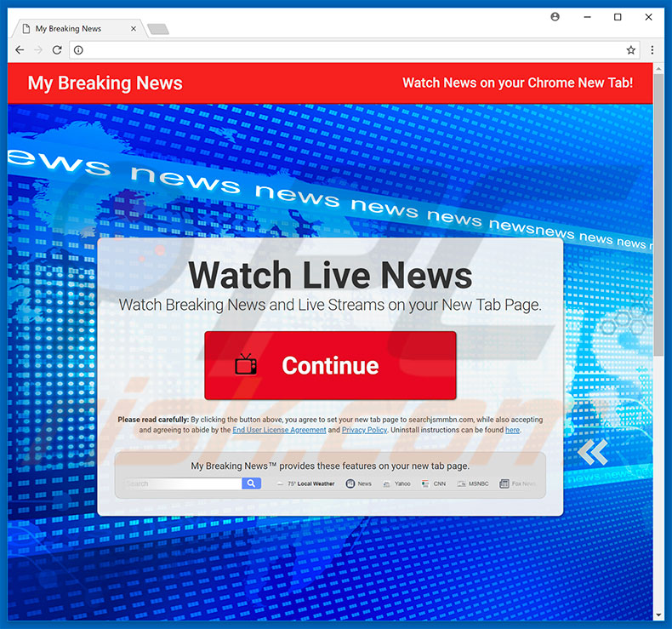Click the Yahoo shortcut in toolbar preview

click(396, 483)
